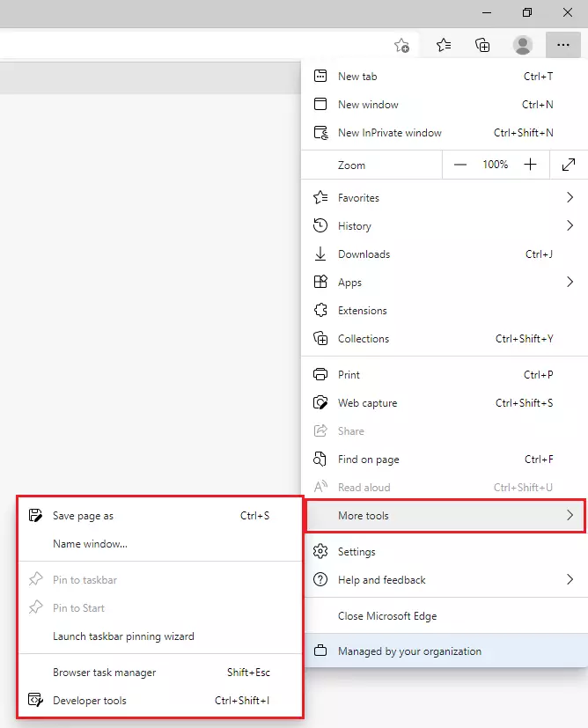
Task: Select Developer tools label
Action: point(90,701)
